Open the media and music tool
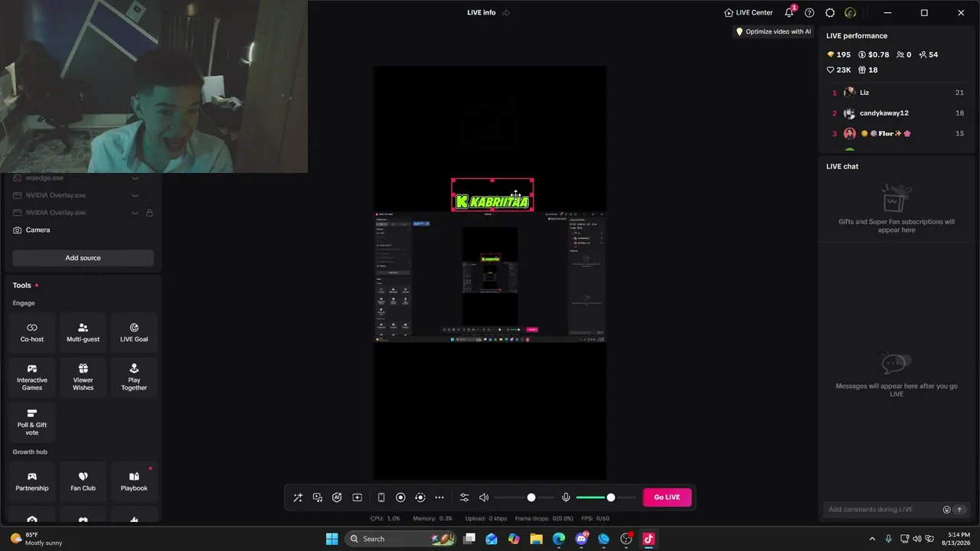Viewport: 980px width, 551px height. [318, 497]
